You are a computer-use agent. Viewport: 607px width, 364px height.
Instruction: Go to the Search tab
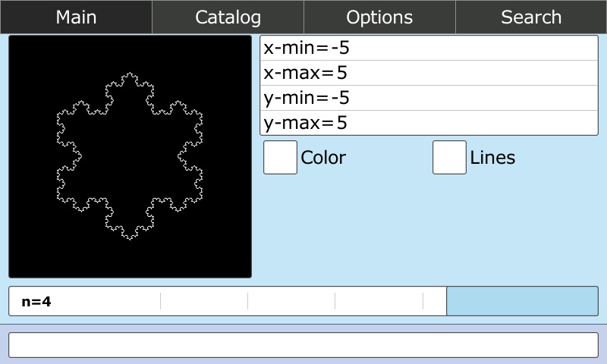tap(531, 17)
